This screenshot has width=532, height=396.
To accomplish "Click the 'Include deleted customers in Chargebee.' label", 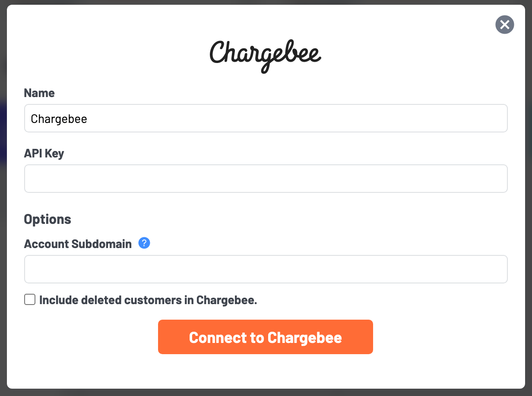I will point(148,300).
